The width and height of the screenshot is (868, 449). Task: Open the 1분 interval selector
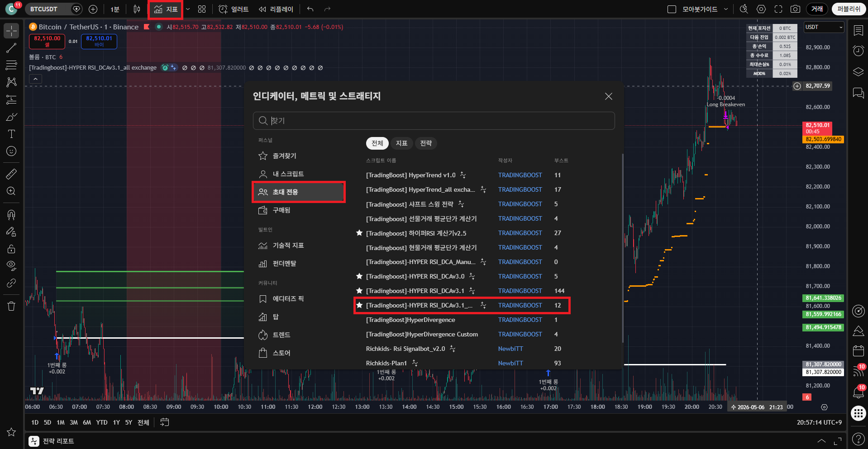tap(115, 9)
